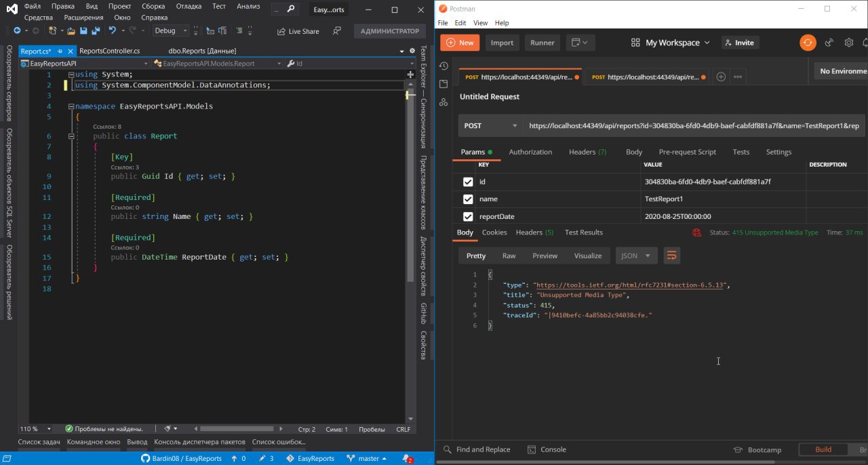Click the Invite button

(739, 43)
